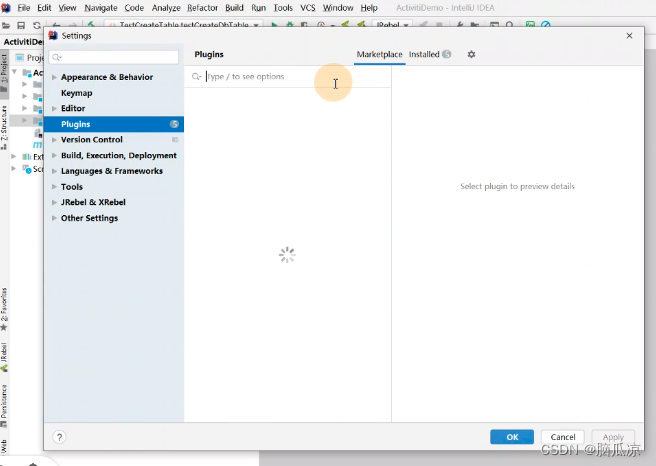
Task: Focus the Settings search field
Action: (x=114, y=57)
